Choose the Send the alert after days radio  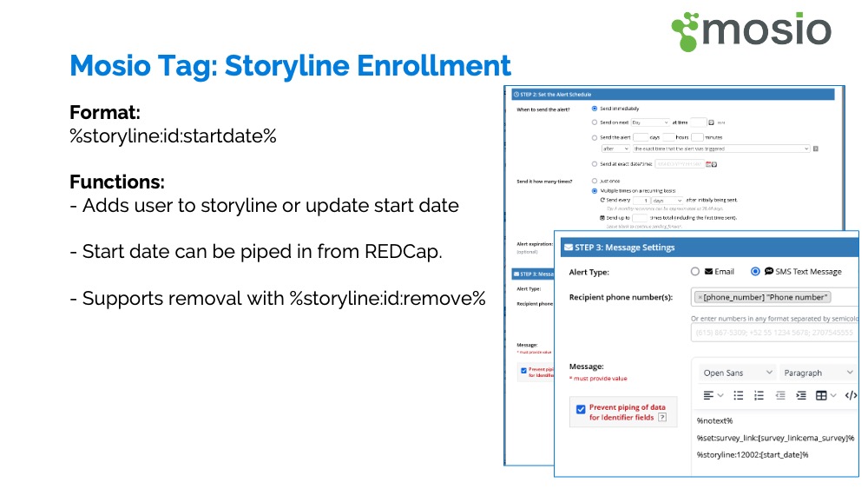pyautogui.click(x=595, y=137)
